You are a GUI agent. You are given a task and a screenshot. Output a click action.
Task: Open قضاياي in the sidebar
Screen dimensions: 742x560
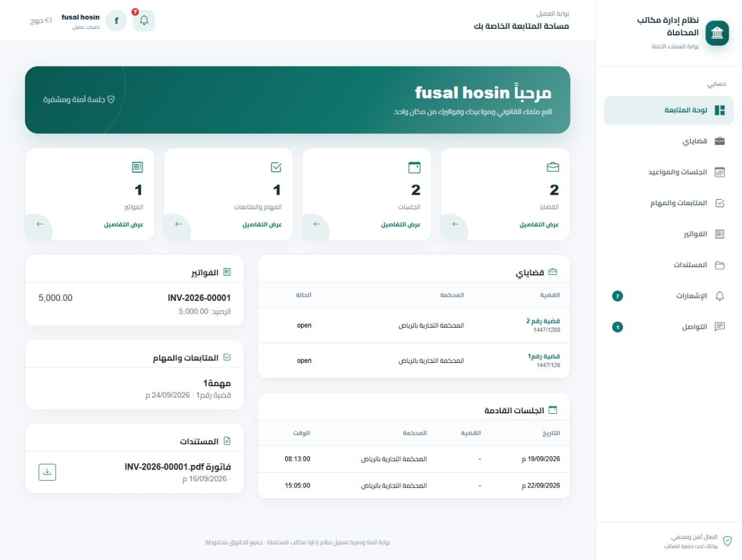point(669,141)
